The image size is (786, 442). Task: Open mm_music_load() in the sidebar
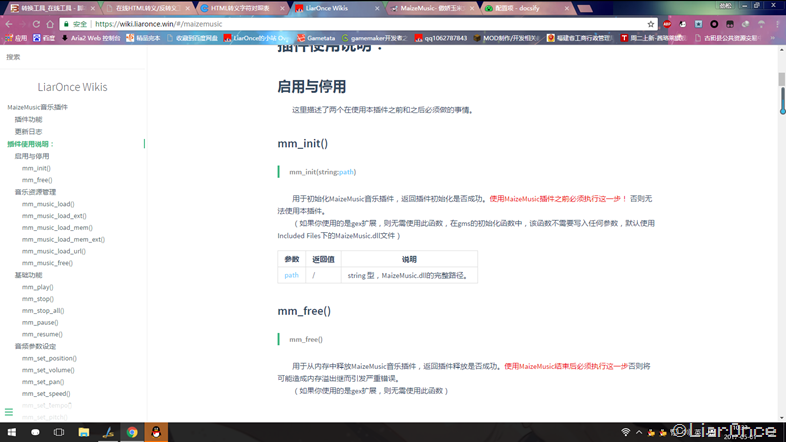pos(48,204)
